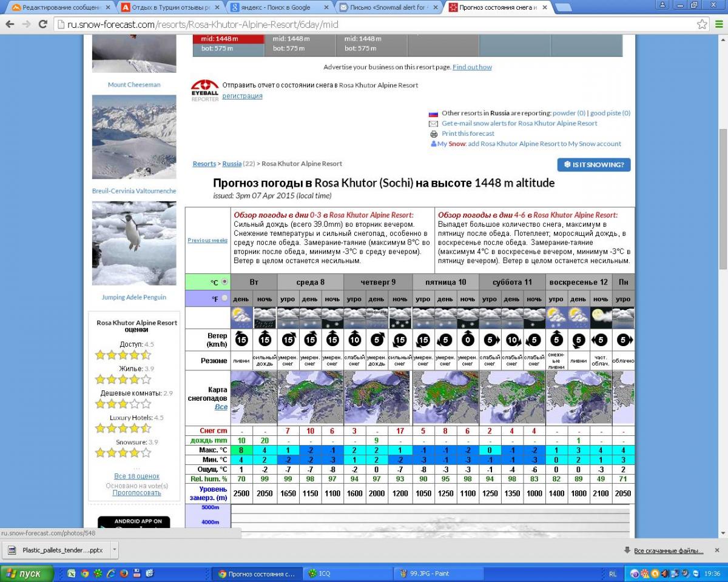Click the Friday 10 snowfall map thumbnail

[445, 398]
